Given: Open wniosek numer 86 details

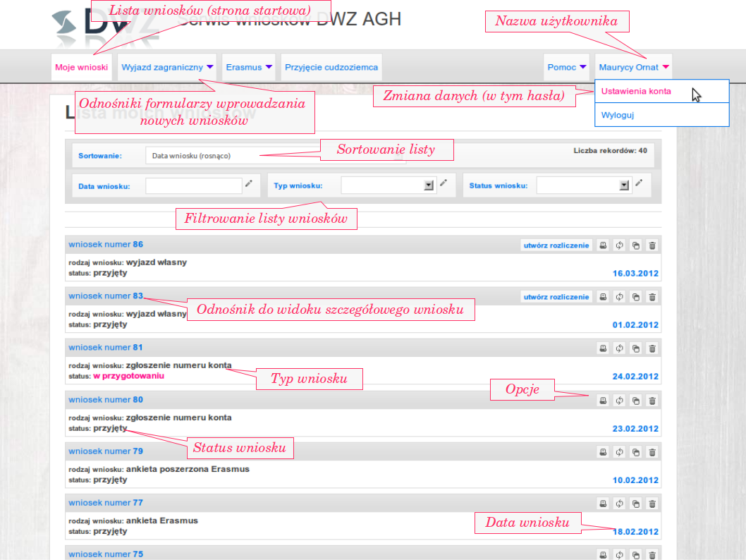Looking at the screenshot, I should 106,244.
